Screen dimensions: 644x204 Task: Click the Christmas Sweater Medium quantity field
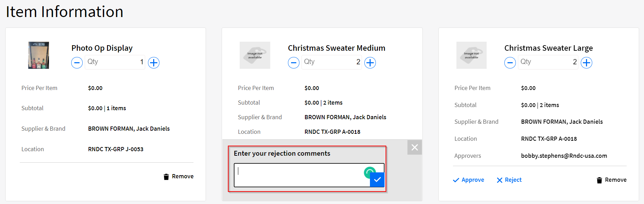(x=331, y=62)
